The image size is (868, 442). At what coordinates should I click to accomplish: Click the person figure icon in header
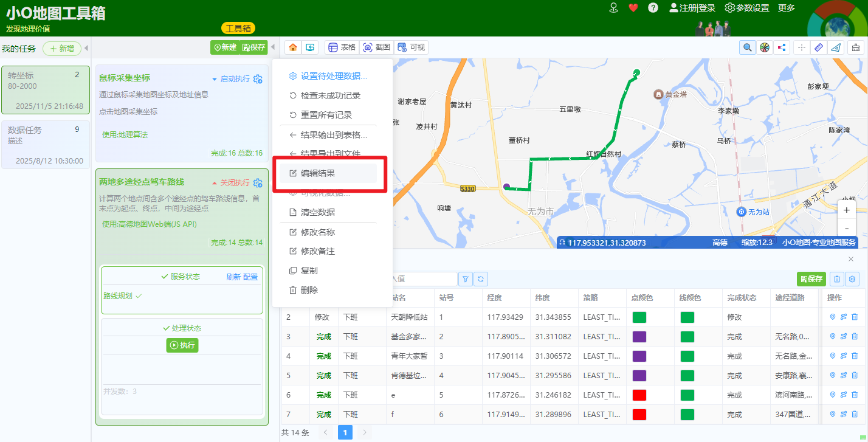point(614,7)
